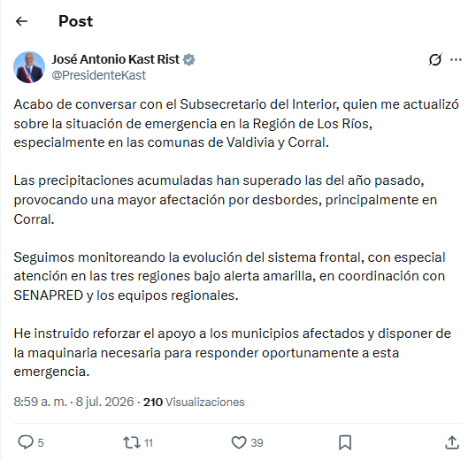Click the paragraph mentioning SENAPRED
Image resolution: width=476 pixels, height=460 pixels.
click(229, 276)
